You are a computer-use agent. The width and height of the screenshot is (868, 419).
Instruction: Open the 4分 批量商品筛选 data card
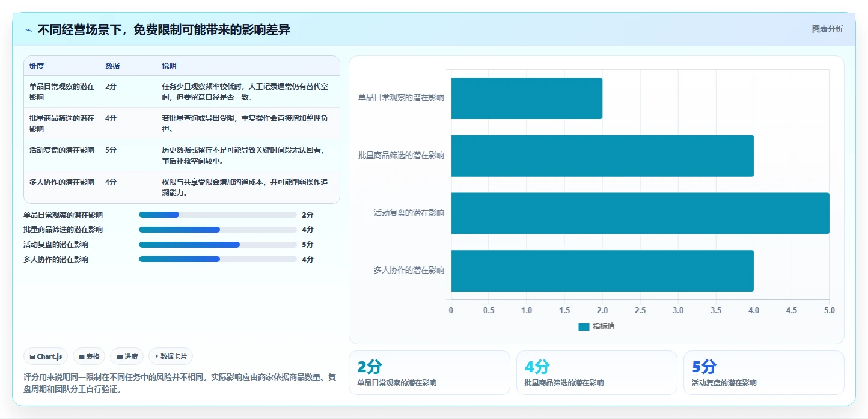[x=597, y=373]
